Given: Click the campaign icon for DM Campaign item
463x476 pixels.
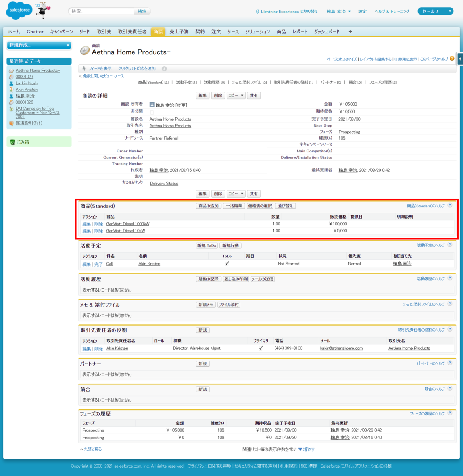Looking at the screenshot, I should pos(12,109).
